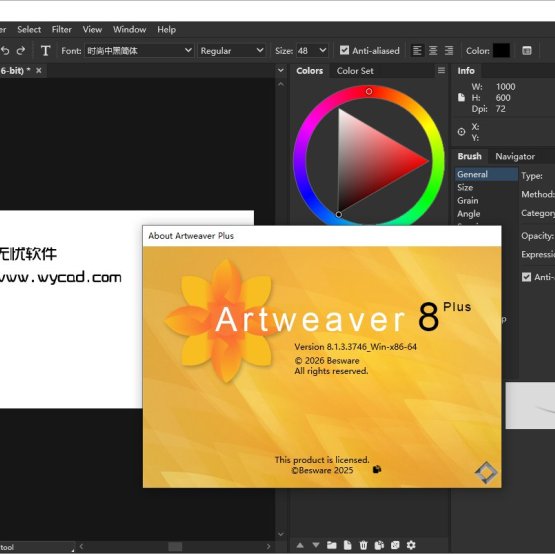The image size is (555, 554).
Task: Select the General brush category
Action: (x=486, y=174)
